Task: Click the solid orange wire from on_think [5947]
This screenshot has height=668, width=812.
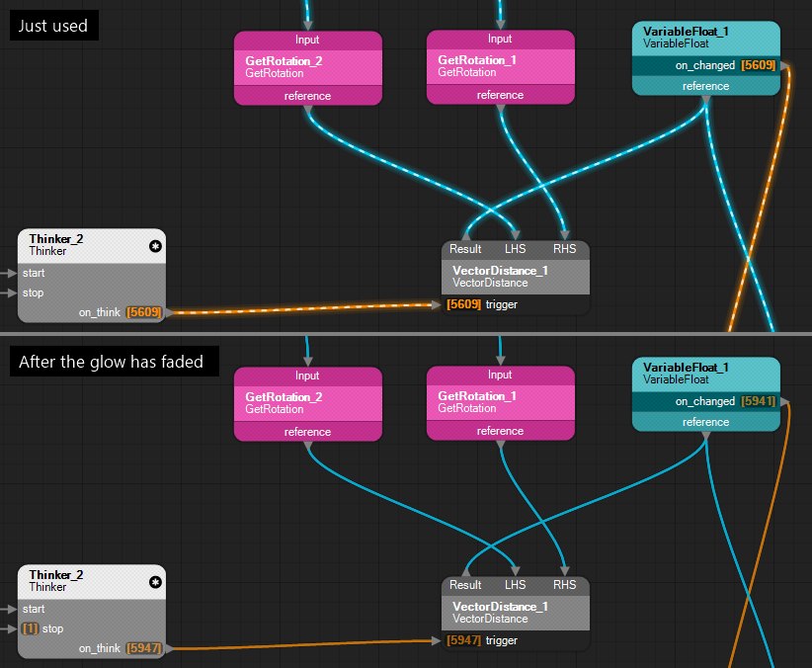Action: pyautogui.click(x=303, y=644)
